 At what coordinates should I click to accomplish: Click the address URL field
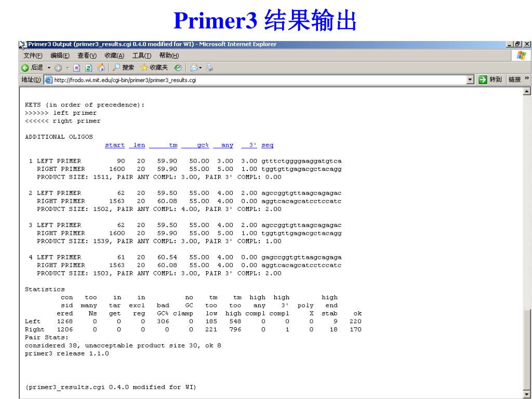point(260,80)
